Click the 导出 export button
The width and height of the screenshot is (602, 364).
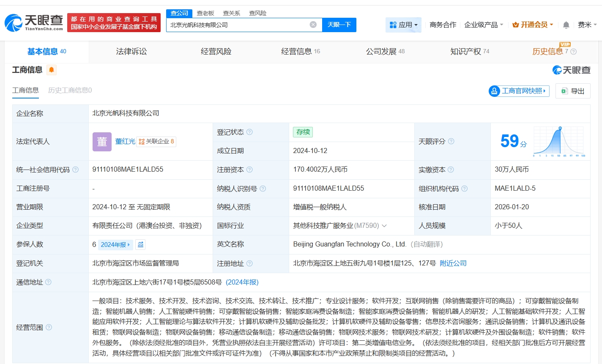573,91
